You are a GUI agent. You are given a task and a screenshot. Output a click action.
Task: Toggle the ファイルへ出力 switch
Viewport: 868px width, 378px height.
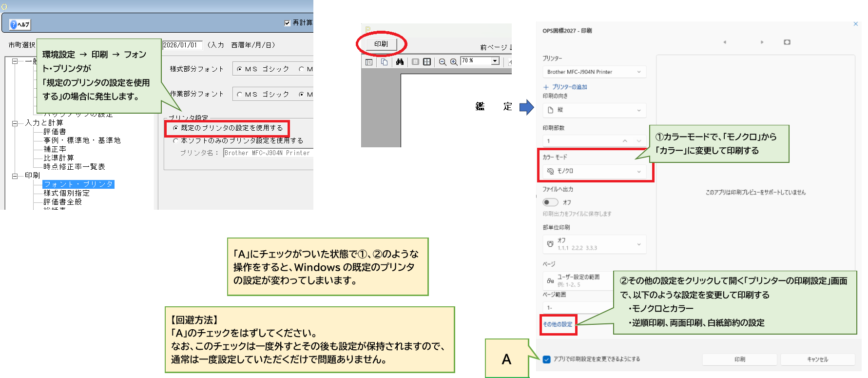pyautogui.click(x=550, y=202)
